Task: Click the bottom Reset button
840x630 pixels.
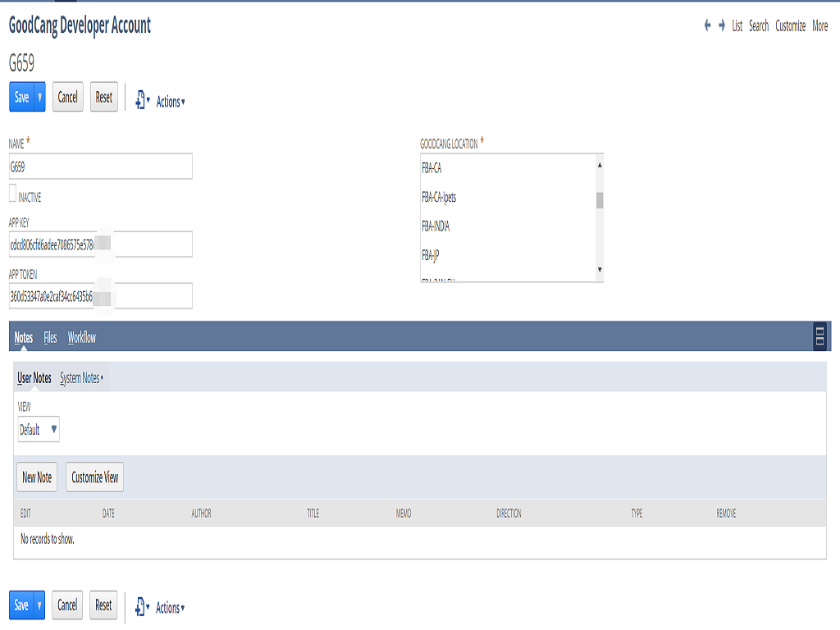Action: click(103, 605)
